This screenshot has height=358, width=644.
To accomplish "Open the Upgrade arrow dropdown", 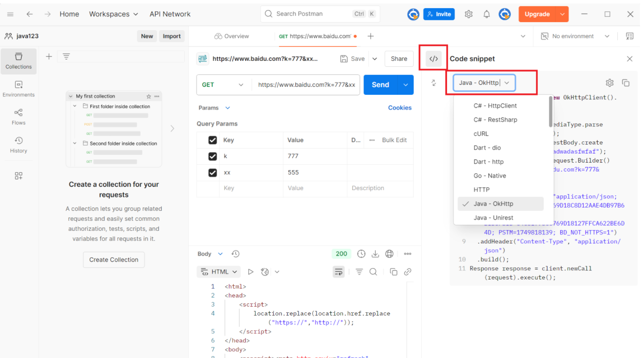I will (562, 14).
